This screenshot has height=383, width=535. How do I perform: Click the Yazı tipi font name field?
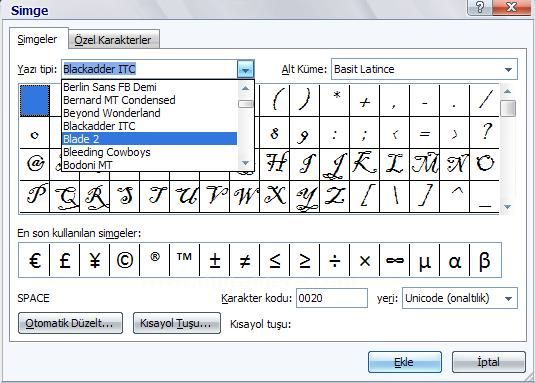click(149, 70)
